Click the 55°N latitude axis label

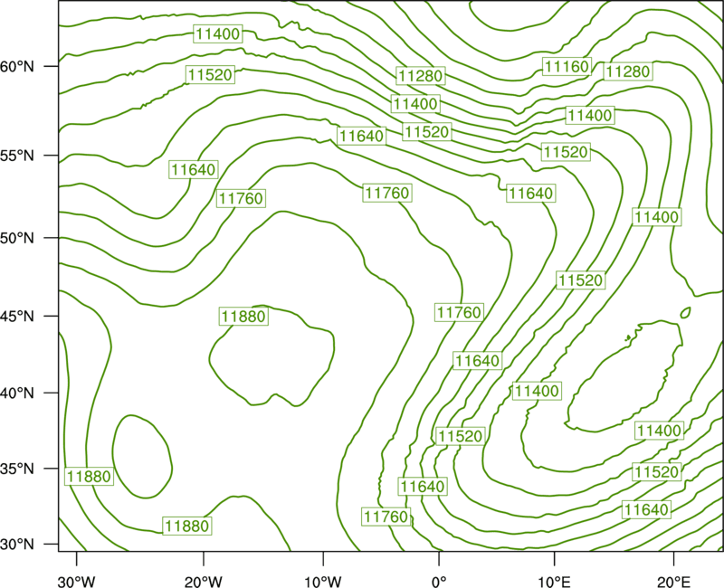[17, 156]
